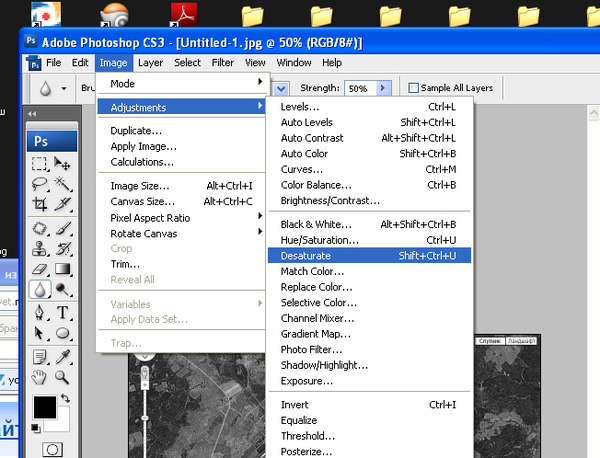
Task: Open the dropdown left of Strength
Action: (x=281, y=89)
